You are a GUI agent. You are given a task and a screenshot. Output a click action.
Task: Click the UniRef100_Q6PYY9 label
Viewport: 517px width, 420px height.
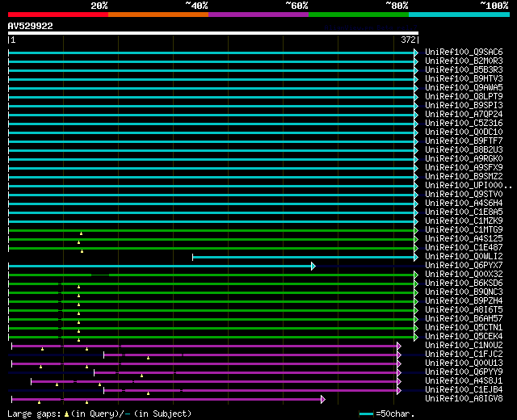464,372
